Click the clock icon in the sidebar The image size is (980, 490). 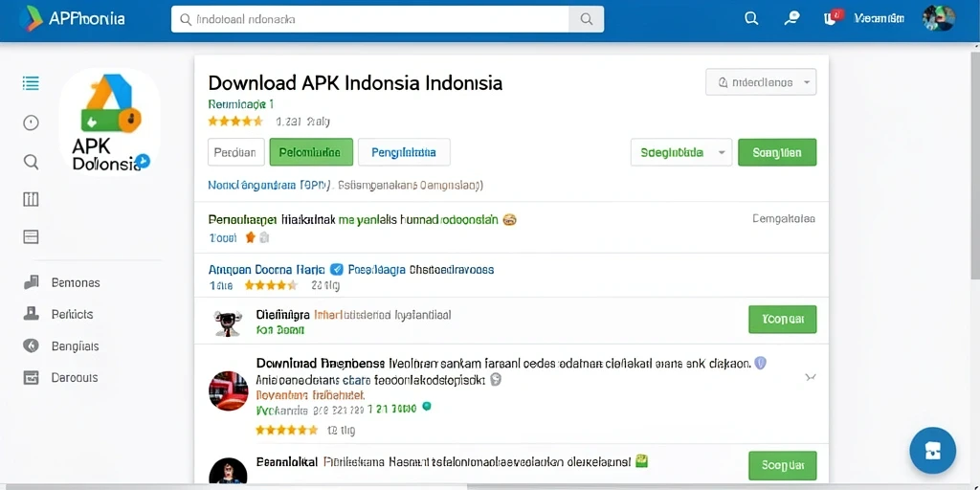(31, 122)
